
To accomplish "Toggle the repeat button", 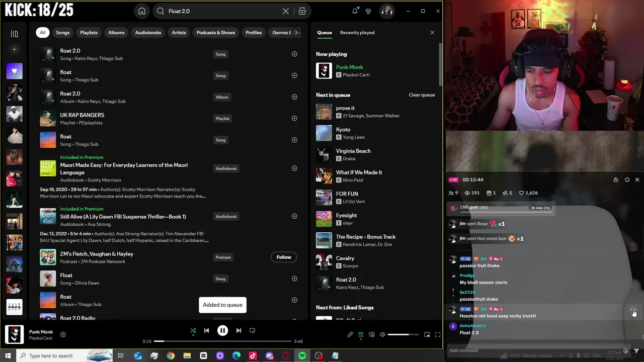I will [x=252, y=330].
